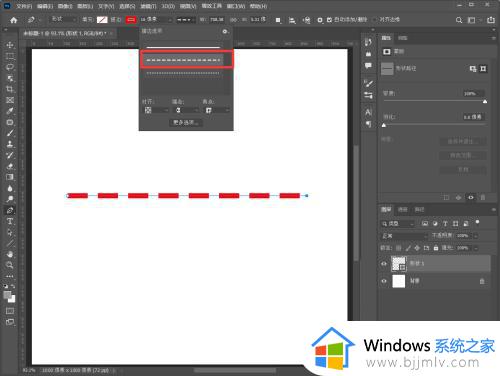Image resolution: width=500 pixels, height=376 pixels.
Task: Adjust the Density slider handle
Action: pos(485,101)
